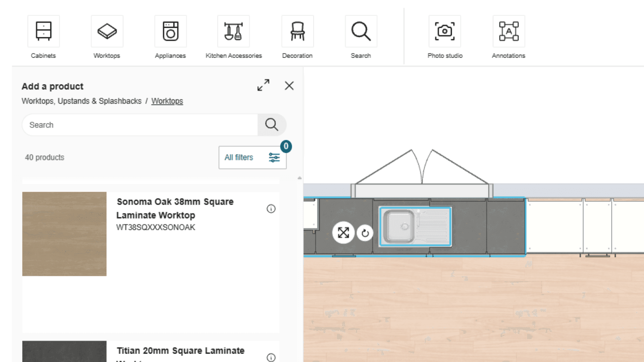The height and width of the screenshot is (362, 644).
Task: Launch Photo studio
Action: 445,37
